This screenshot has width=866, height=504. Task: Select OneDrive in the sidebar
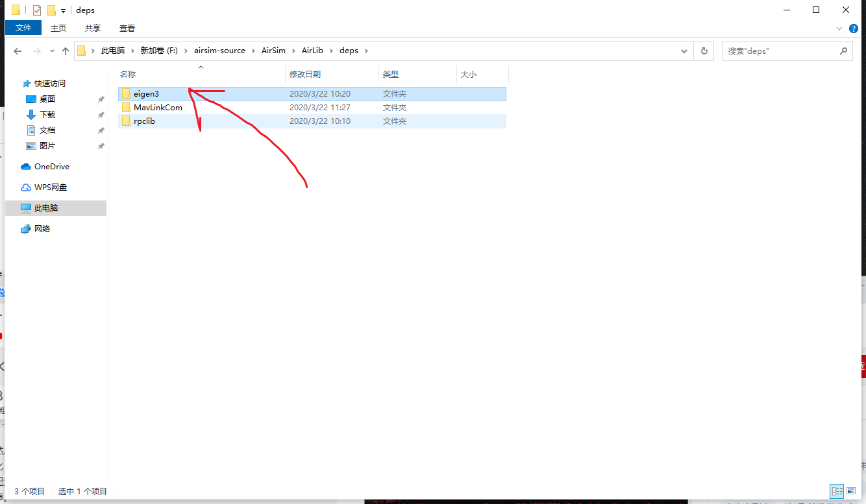tap(52, 167)
